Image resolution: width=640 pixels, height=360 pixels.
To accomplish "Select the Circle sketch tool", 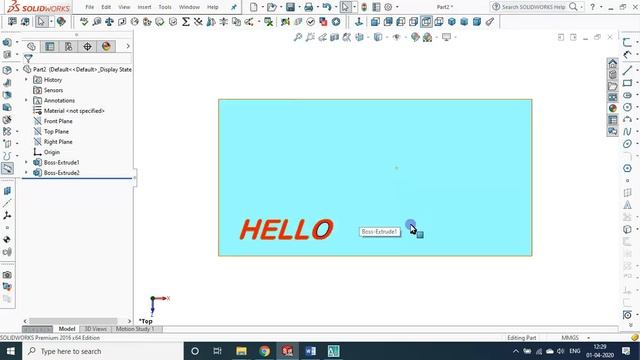I will tap(627, 107).
